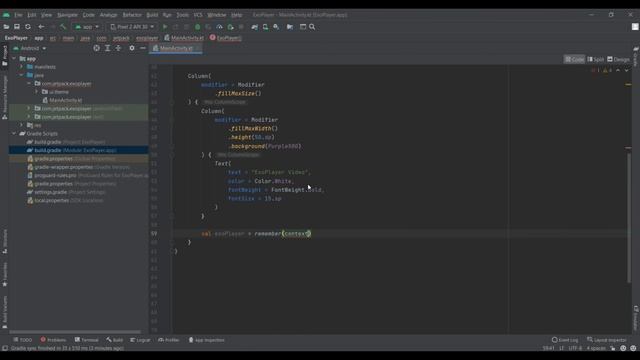Click the Attach Debugger to process icon

(x=230, y=27)
